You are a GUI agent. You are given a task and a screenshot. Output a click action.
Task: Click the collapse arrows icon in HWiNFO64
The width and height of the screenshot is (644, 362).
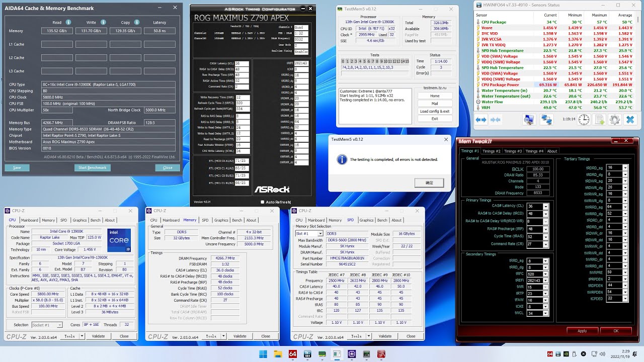496,120
